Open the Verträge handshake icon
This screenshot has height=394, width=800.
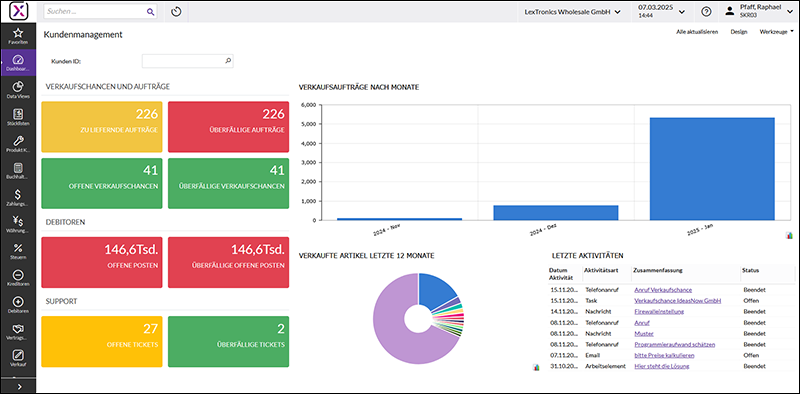pos(18,332)
